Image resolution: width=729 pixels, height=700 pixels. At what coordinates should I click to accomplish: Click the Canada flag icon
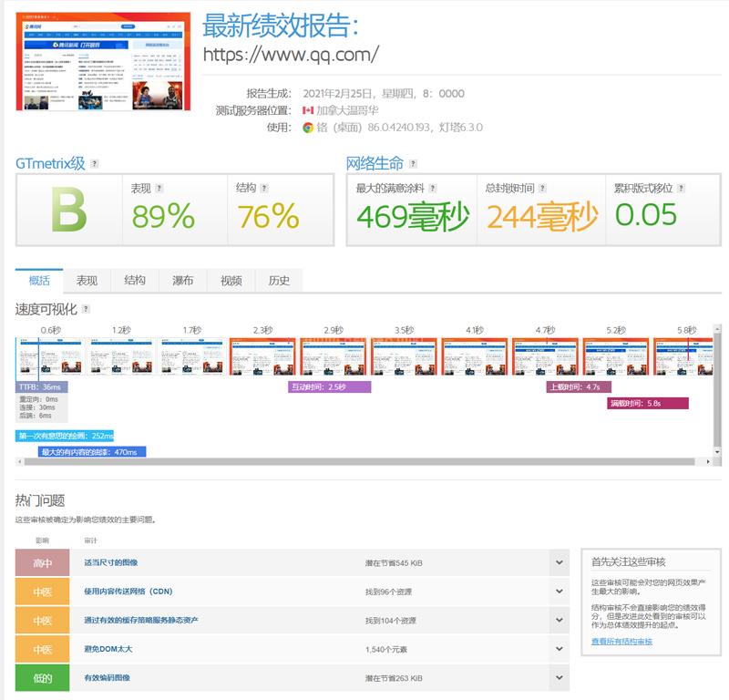pos(308,110)
